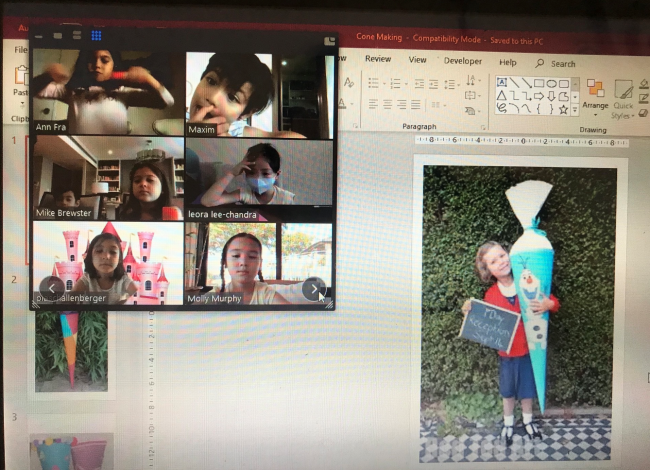650x470 pixels.
Task: Click the ribbon Search box
Action: tap(555, 63)
